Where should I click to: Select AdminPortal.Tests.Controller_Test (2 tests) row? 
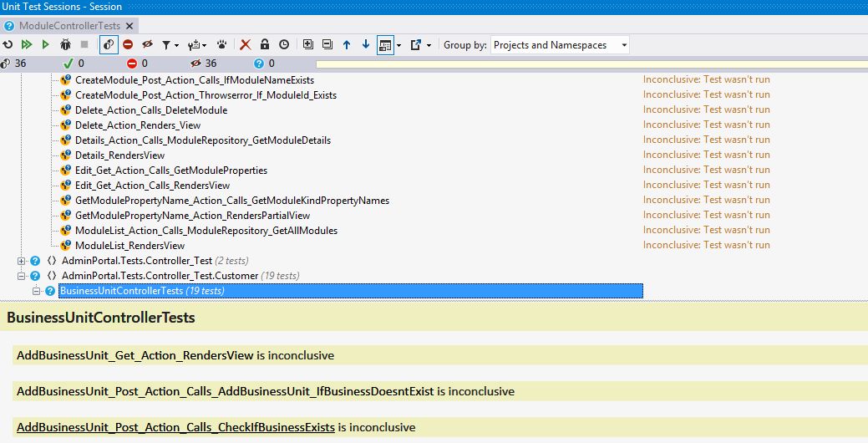155,261
